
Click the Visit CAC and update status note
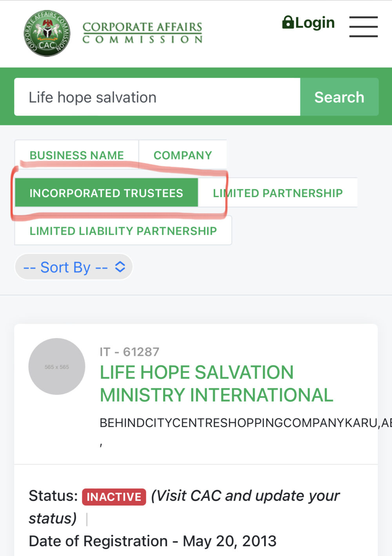[x=245, y=496]
